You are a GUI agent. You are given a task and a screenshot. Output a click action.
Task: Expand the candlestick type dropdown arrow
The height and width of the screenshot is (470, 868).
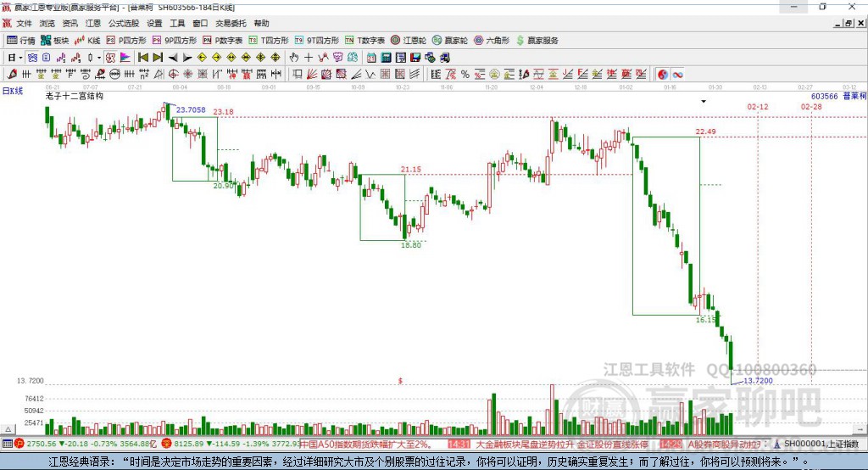(x=98, y=57)
